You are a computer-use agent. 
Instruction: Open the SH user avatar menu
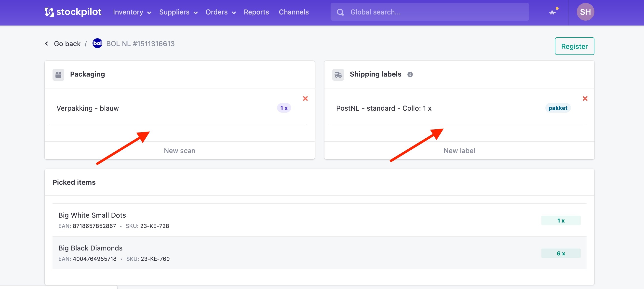(585, 12)
